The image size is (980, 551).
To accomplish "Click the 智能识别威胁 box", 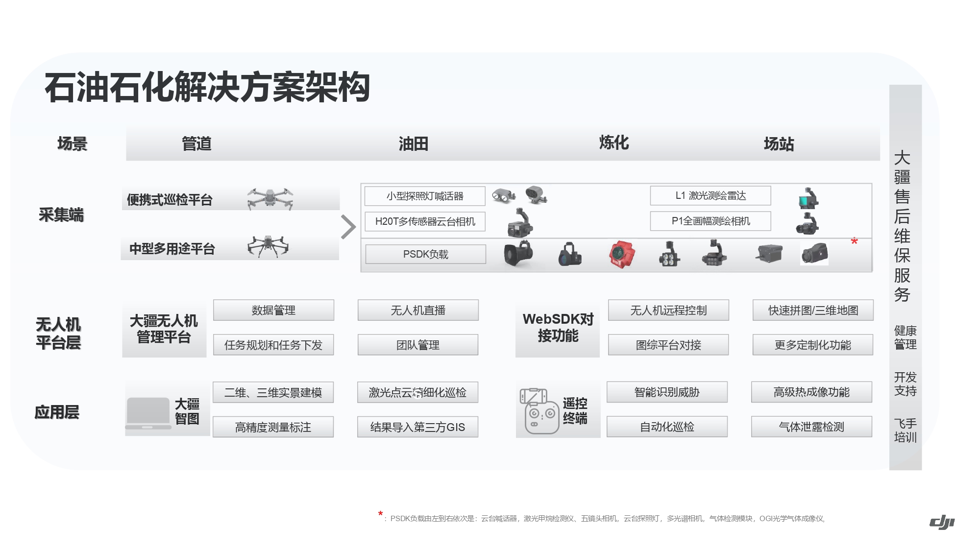I will pyautogui.click(x=667, y=392).
